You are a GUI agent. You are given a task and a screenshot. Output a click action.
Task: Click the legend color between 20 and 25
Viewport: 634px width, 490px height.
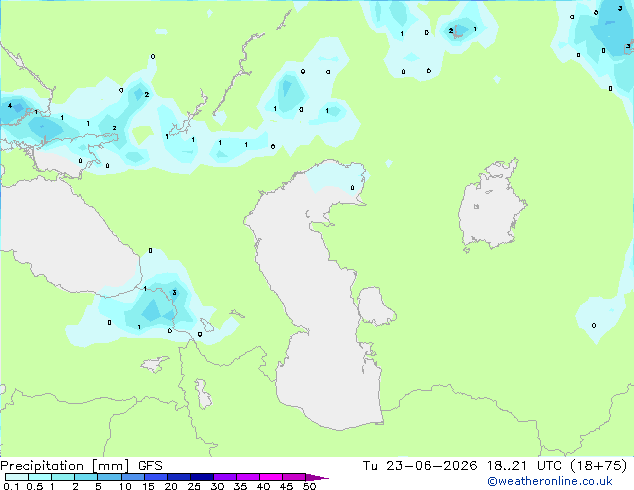[x=179, y=477]
